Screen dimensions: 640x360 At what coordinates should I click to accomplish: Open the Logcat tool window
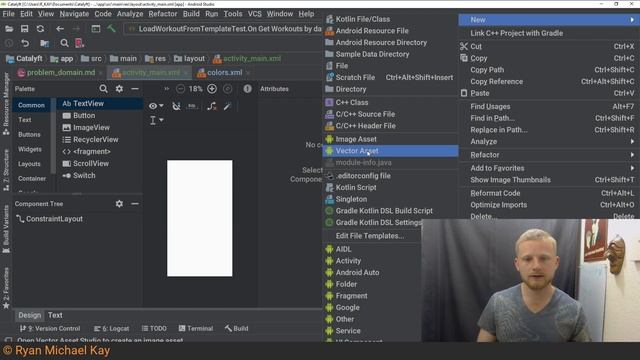[111, 329]
